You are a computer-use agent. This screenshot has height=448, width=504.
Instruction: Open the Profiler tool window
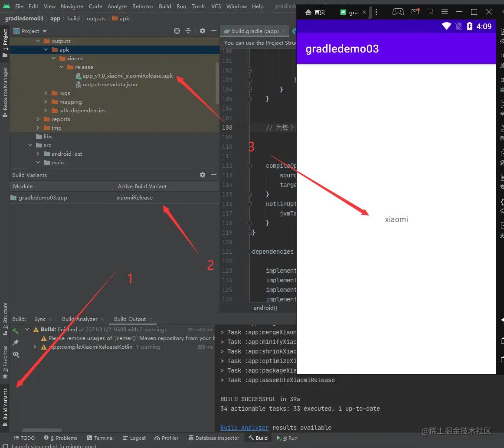[166, 438]
